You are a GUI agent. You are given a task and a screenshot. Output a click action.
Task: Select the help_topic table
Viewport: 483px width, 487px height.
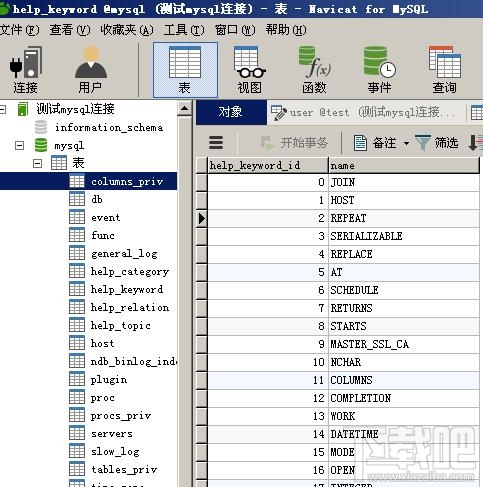click(x=121, y=326)
